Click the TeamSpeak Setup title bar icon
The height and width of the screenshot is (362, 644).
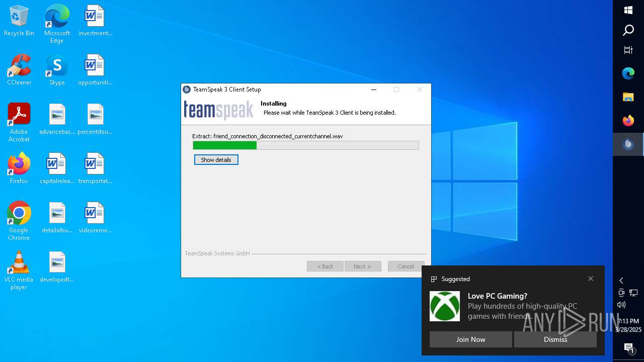point(187,89)
